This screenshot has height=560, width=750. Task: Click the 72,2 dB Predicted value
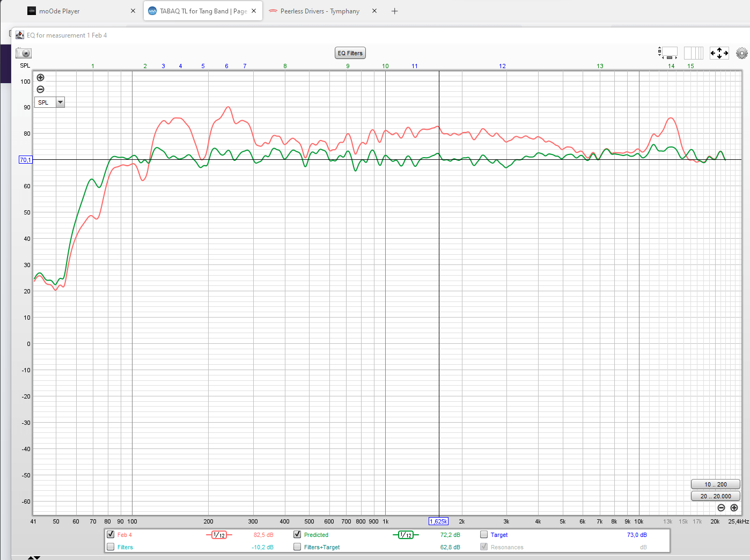tap(450, 535)
